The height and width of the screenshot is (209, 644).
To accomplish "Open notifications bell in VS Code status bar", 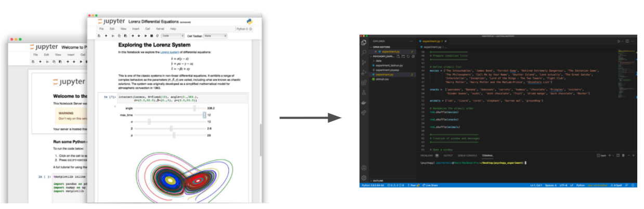I will (x=633, y=185).
